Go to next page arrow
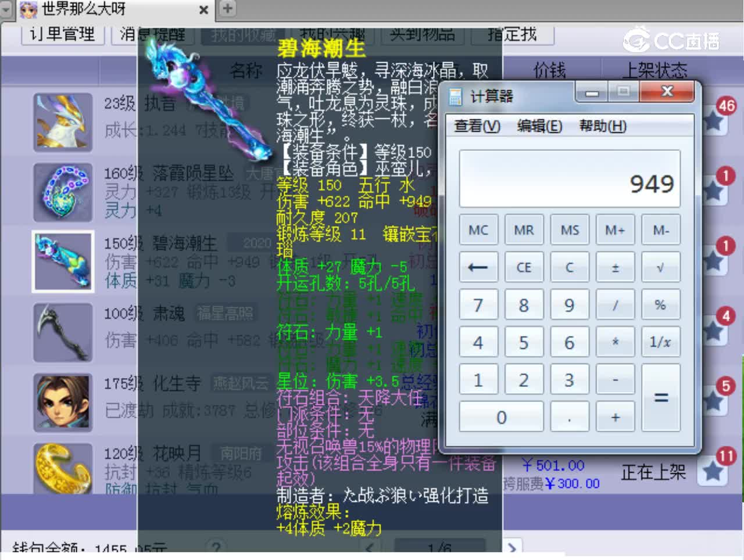The height and width of the screenshot is (560, 744). pos(512,548)
